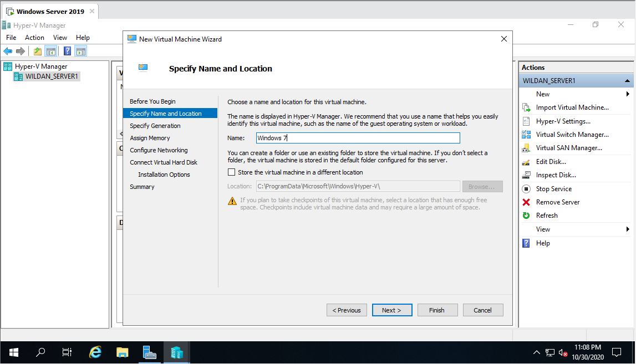
Task: Click the Virtual SAN Manager icon
Action: [x=526, y=148]
